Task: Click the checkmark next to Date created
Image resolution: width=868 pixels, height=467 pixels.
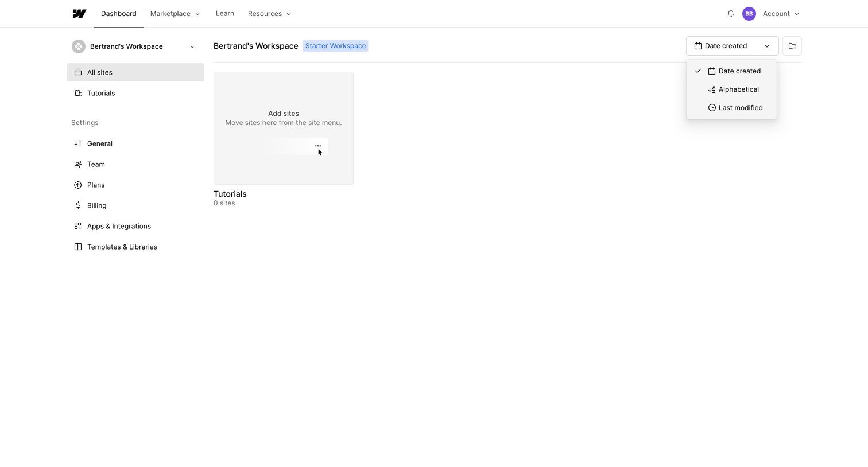Action: coord(698,71)
